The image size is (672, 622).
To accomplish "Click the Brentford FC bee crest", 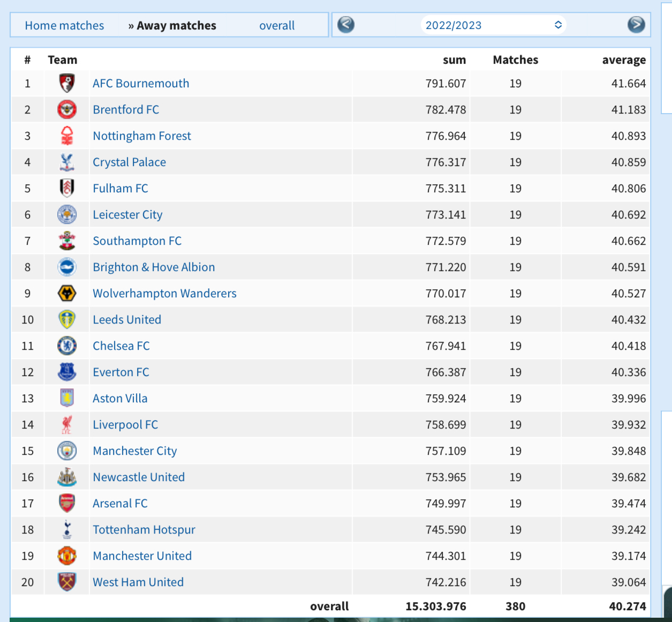I will pyautogui.click(x=67, y=109).
